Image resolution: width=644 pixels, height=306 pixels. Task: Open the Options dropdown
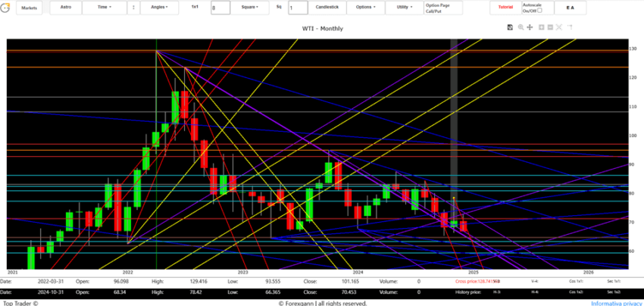[x=365, y=8]
